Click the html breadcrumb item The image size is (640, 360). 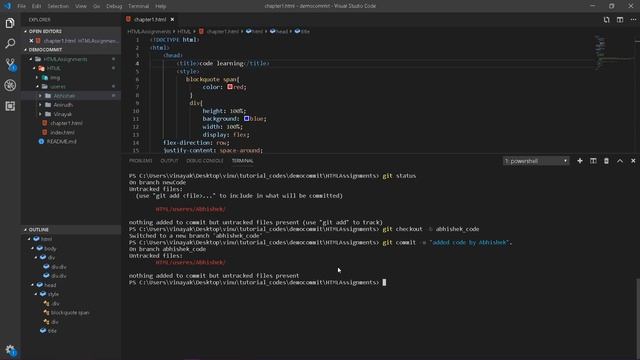pos(255,31)
